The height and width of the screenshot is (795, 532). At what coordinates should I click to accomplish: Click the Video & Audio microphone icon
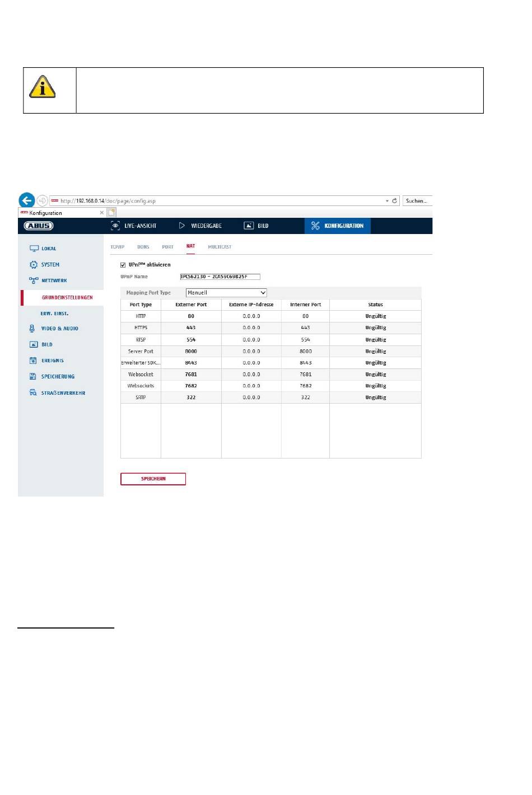pyautogui.click(x=32, y=329)
